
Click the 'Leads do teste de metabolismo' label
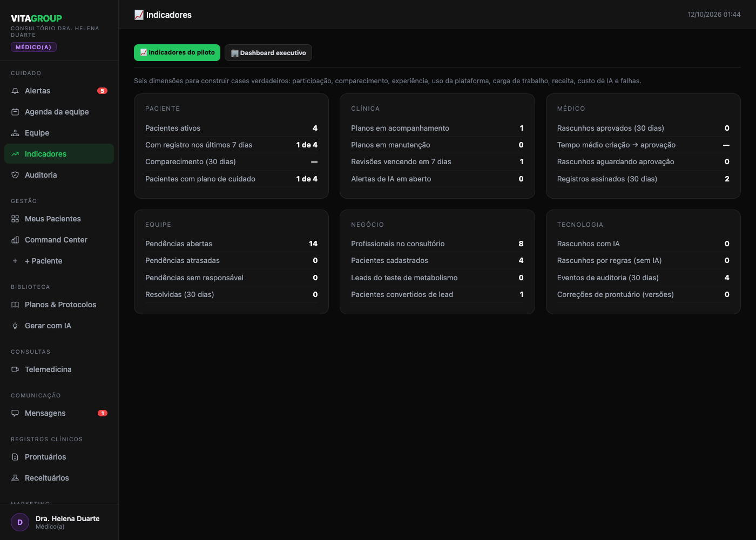(404, 278)
